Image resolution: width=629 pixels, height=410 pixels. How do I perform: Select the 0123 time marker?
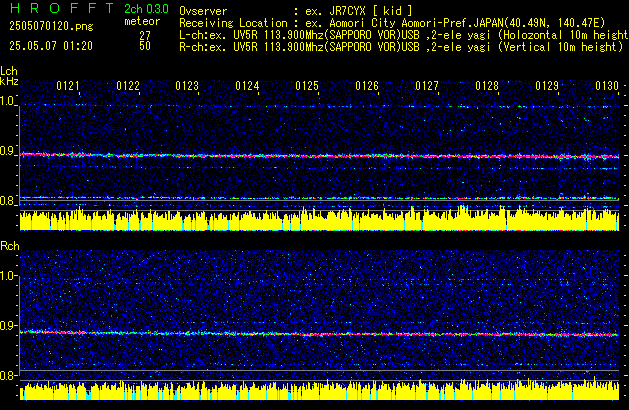point(187,86)
